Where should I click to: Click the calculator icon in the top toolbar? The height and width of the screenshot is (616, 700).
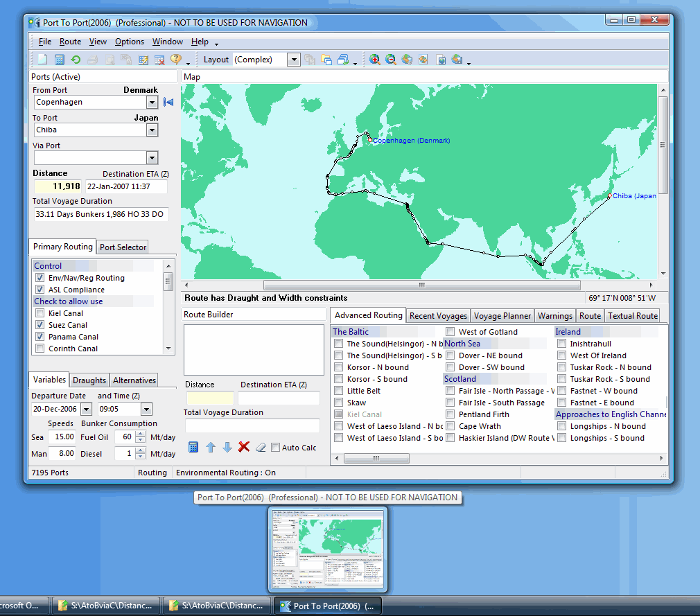pos(60,60)
